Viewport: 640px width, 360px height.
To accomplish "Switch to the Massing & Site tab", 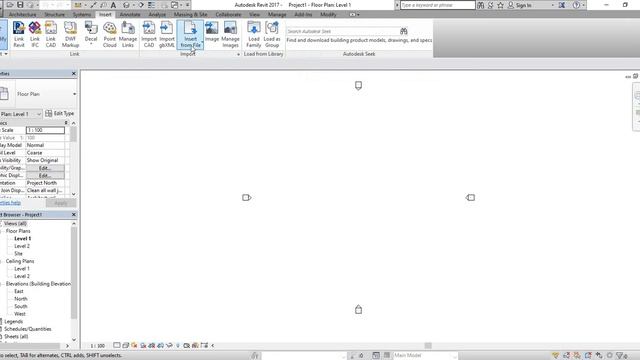I will coord(191,14).
